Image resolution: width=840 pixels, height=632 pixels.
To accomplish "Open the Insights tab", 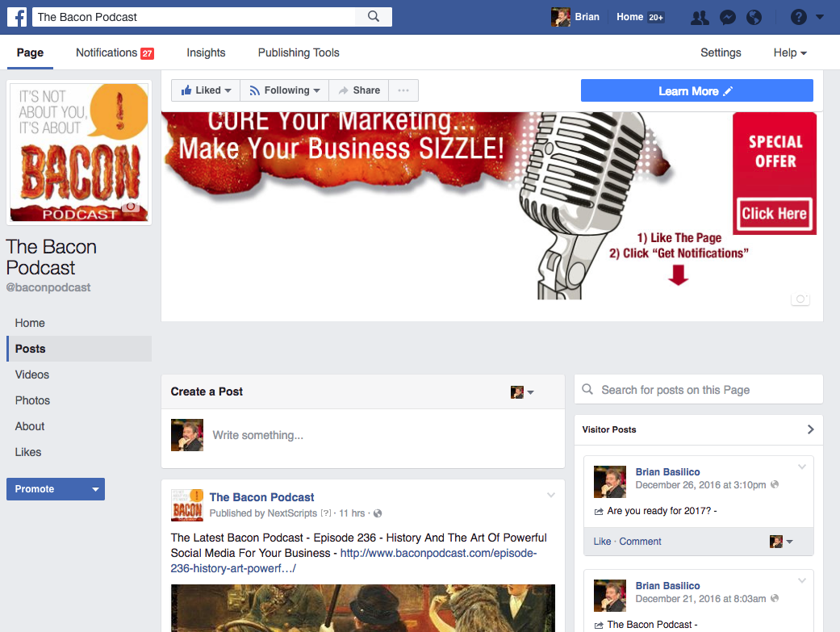I will [206, 52].
